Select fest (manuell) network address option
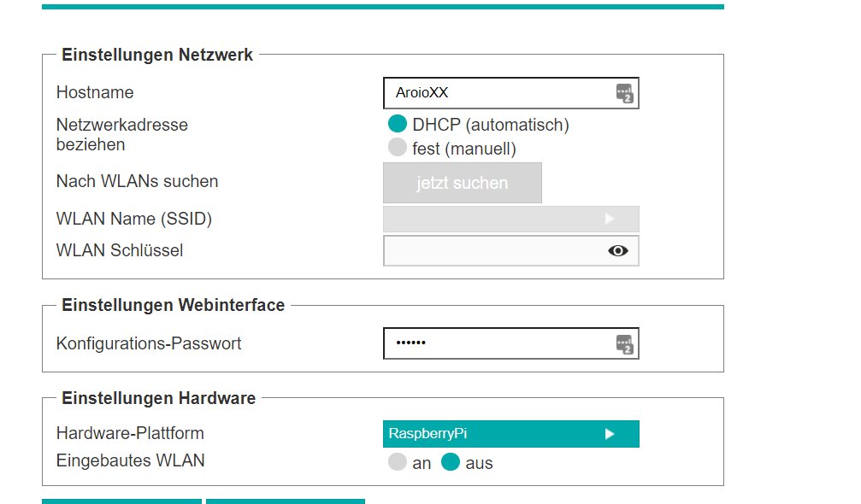 [x=398, y=148]
